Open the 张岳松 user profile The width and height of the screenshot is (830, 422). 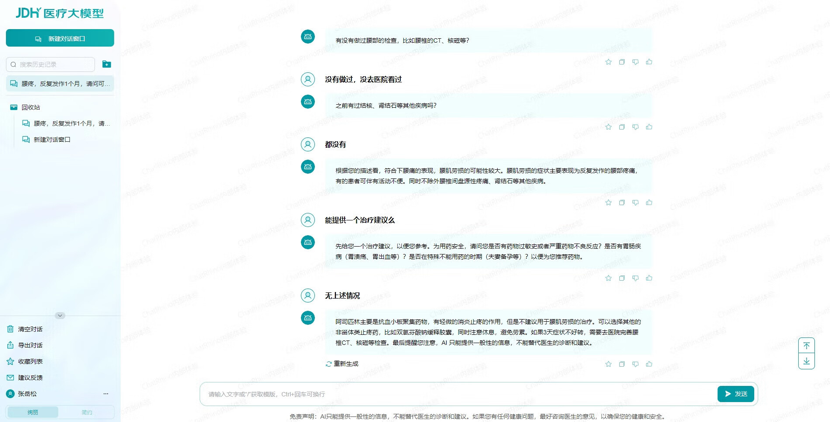[x=22, y=394]
